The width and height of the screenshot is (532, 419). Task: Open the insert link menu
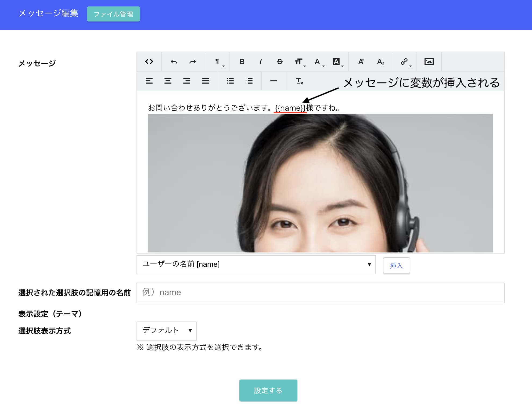pyautogui.click(x=405, y=62)
